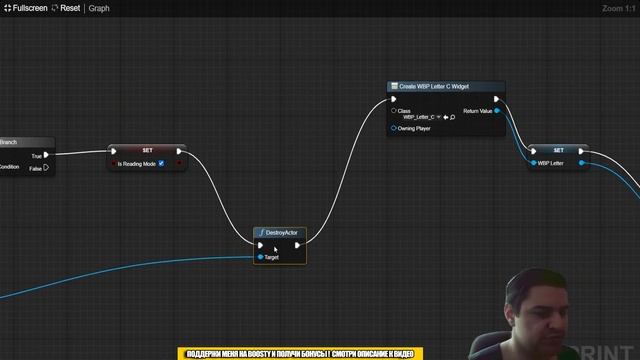Image resolution: width=640 pixels, height=360 pixels.
Task: Click DestroyActor input execution pin
Action: point(260,245)
